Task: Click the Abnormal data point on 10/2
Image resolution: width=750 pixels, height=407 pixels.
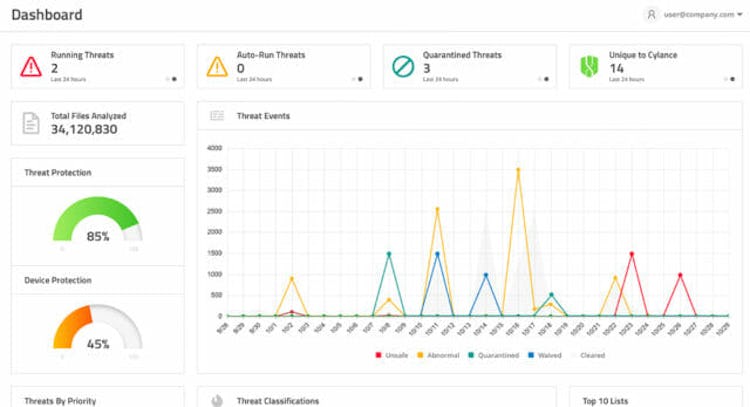Action: [292, 279]
